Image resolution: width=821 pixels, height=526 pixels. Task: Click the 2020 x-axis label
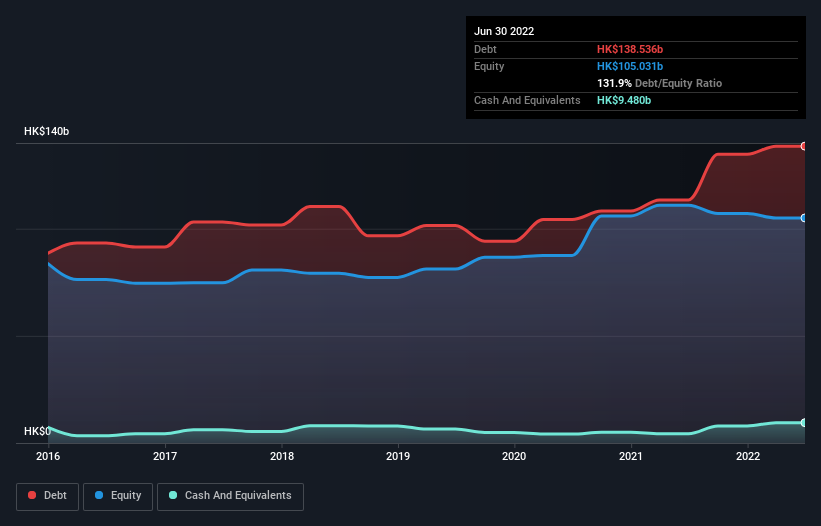pos(514,456)
